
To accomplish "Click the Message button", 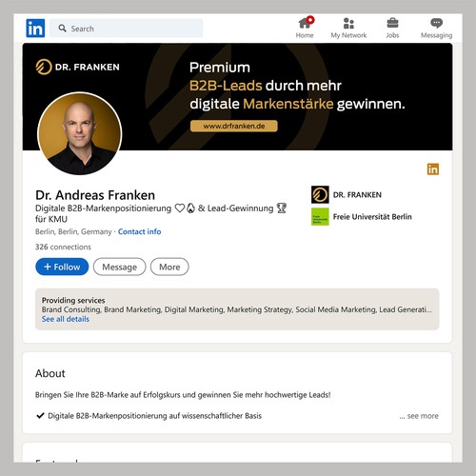I will 120,267.
